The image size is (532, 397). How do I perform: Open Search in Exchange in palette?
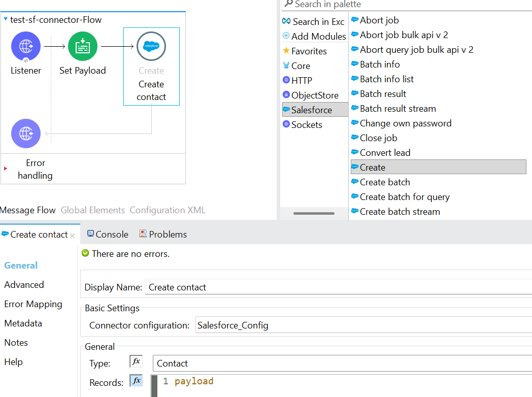[x=314, y=22]
